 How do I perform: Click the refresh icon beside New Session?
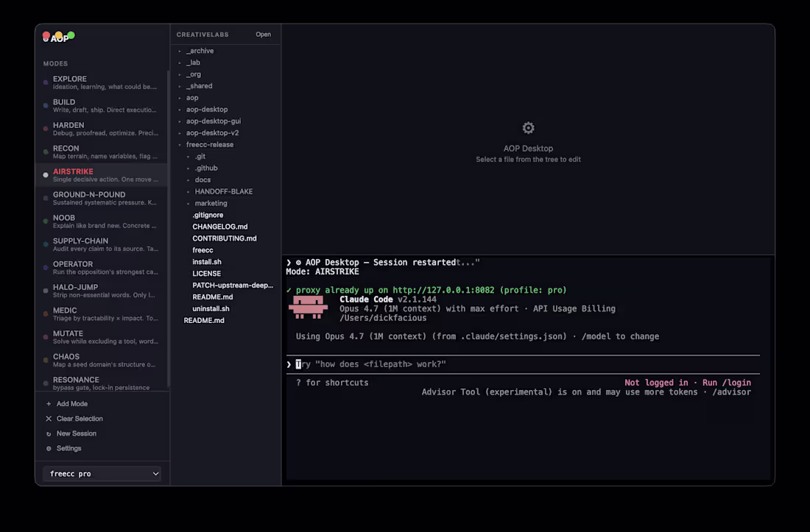coord(49,434)
